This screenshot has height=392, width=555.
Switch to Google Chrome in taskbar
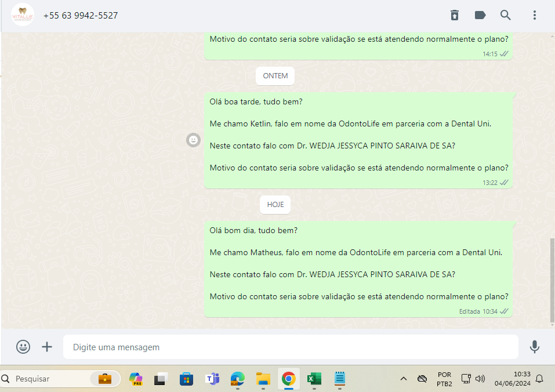289,379
